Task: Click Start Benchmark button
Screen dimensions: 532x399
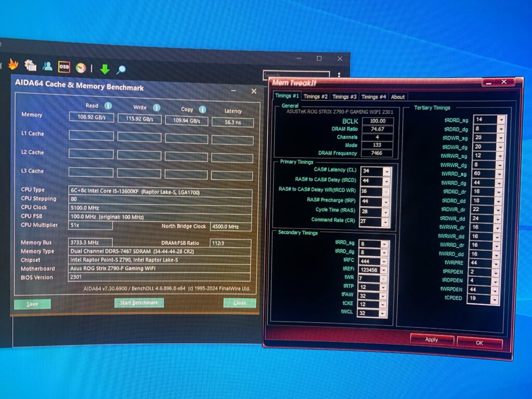Action: coord(139,303)
